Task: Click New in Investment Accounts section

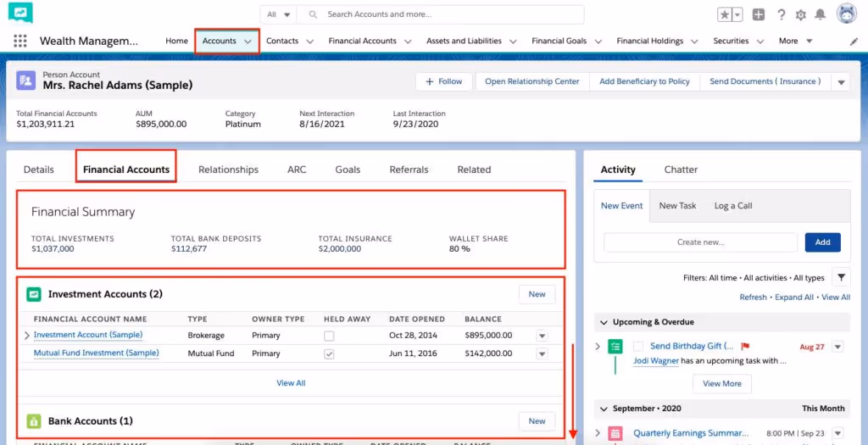Action: (537, 294)
